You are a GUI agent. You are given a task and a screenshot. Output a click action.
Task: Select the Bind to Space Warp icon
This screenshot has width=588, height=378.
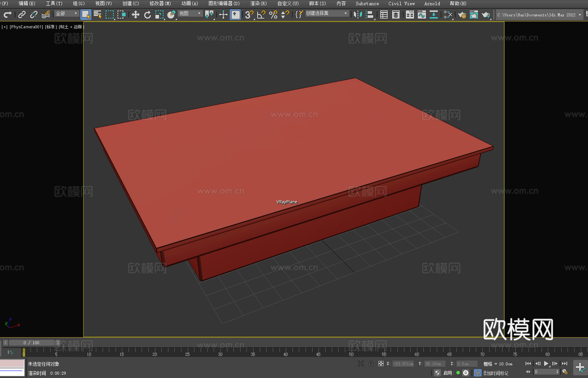click(46, 14)
